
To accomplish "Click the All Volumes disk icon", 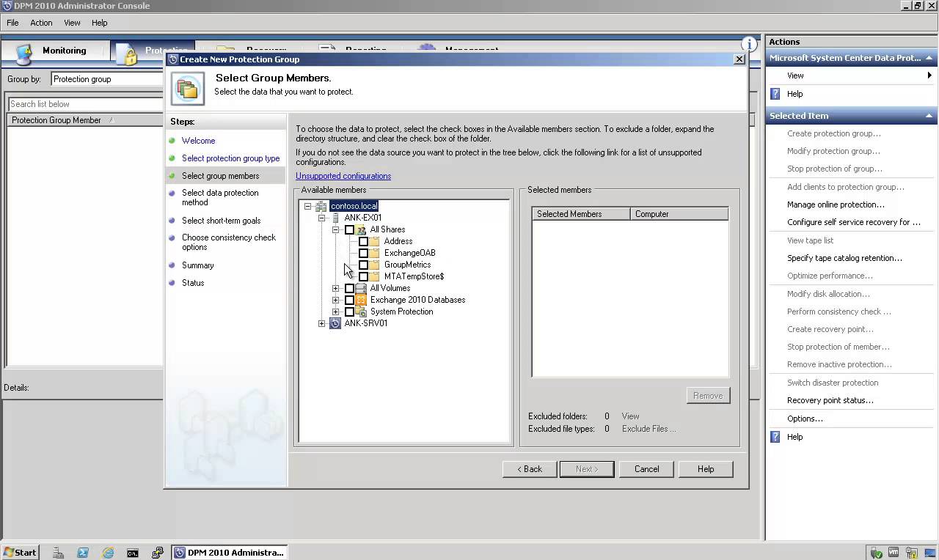I will [360, 288].
